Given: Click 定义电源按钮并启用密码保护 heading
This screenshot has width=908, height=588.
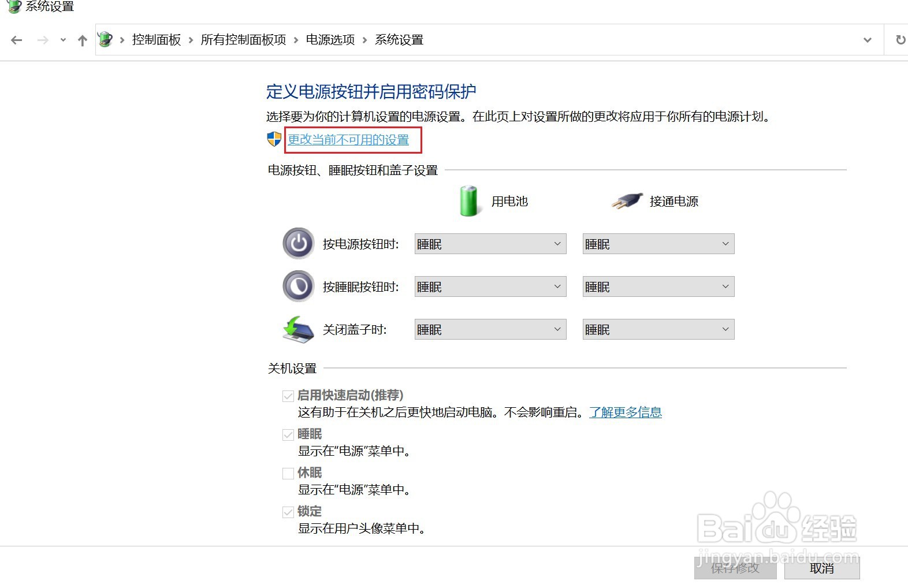Looking at the screenshot, I should coord(371,91).
